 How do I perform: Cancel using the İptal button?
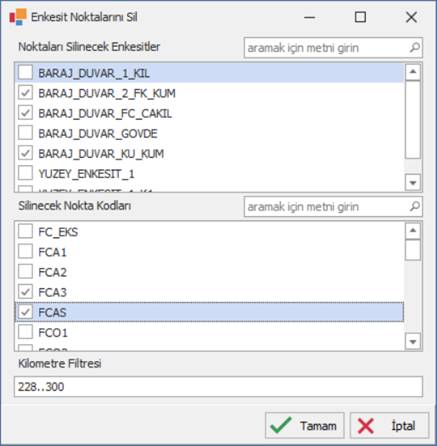click(x=389, y=425)
